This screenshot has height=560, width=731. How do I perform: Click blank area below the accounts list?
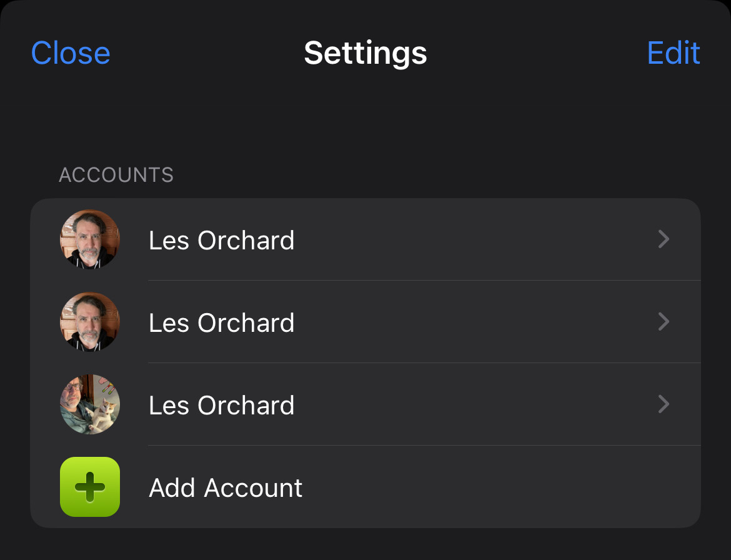coord(365,545)
